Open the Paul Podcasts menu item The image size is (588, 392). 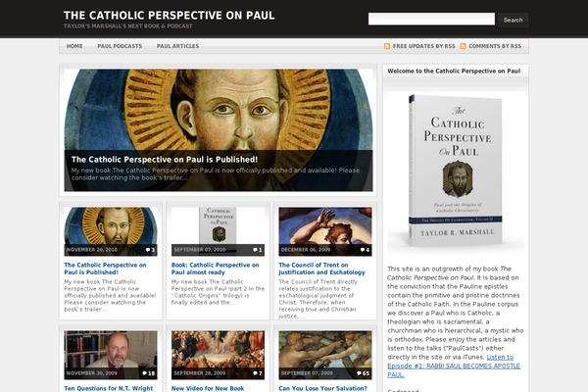tap(120, 46)
